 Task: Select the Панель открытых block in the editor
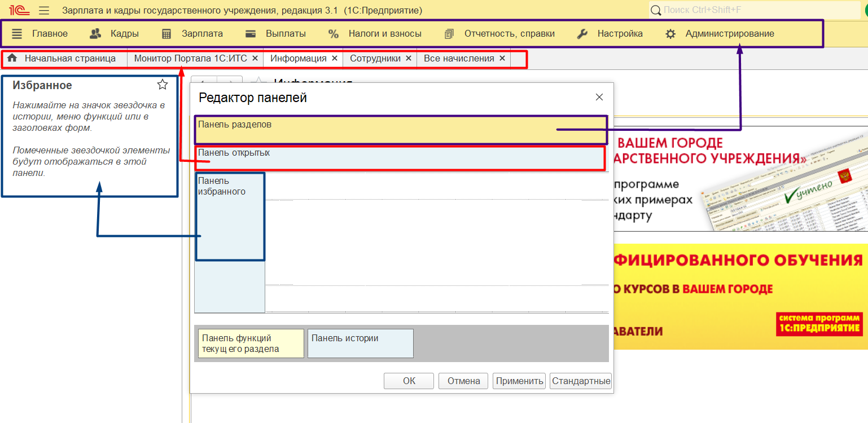pos(400,158)
